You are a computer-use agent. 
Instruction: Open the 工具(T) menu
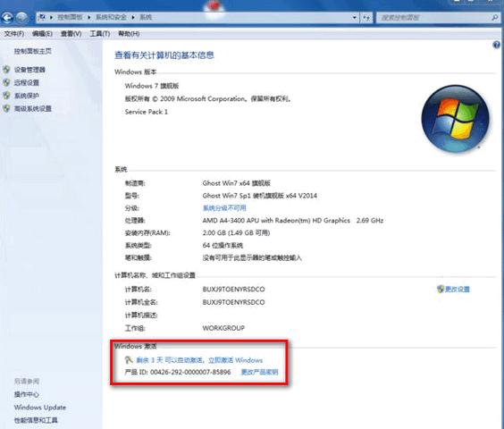coord(100,34)
